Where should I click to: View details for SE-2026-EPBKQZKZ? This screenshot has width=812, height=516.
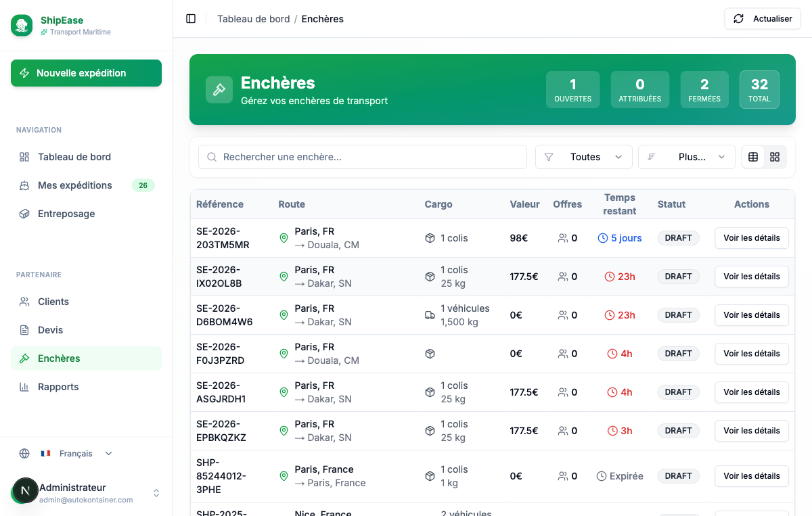(752, 431)
